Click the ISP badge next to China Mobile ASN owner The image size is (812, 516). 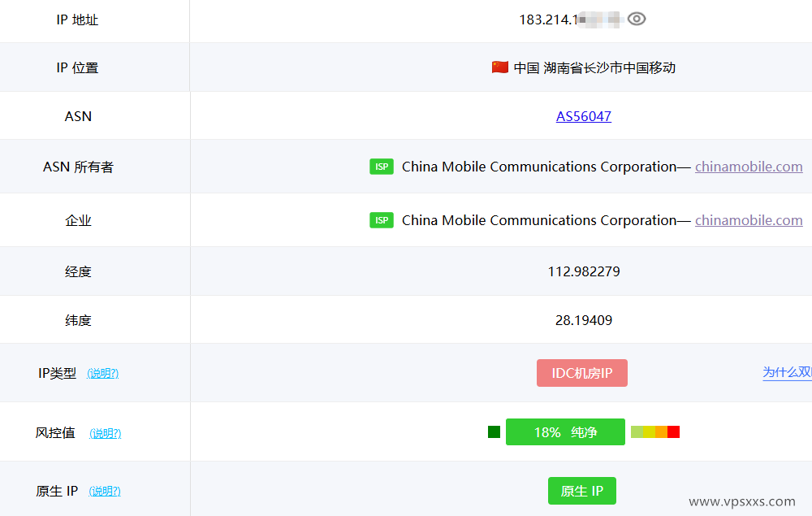pyautogui.click(x=382, y=166)
